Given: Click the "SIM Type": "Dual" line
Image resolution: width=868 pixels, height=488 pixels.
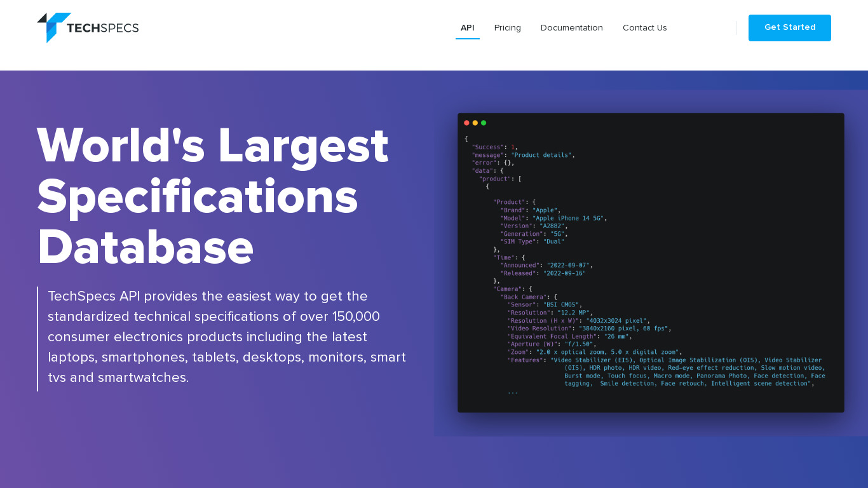Looking at the screenshot, I should coord(532,241).
